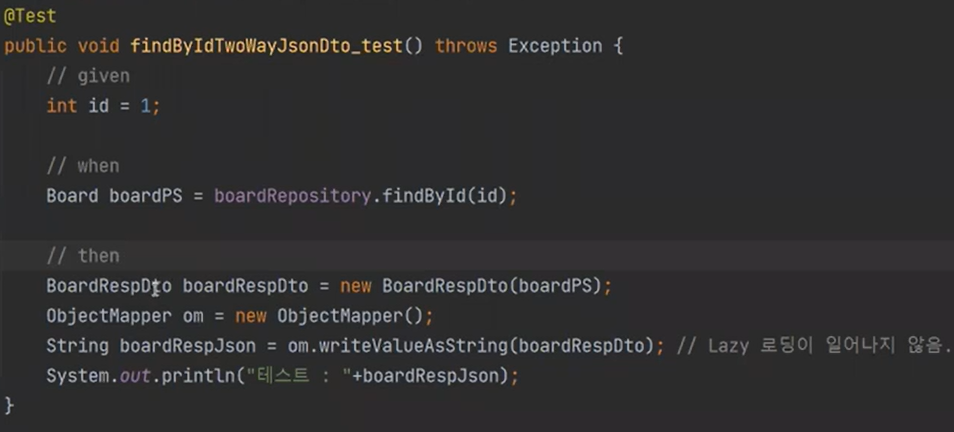Click the '// when' comment
Viewport: 954px width, 432px height.
point(83,165)
